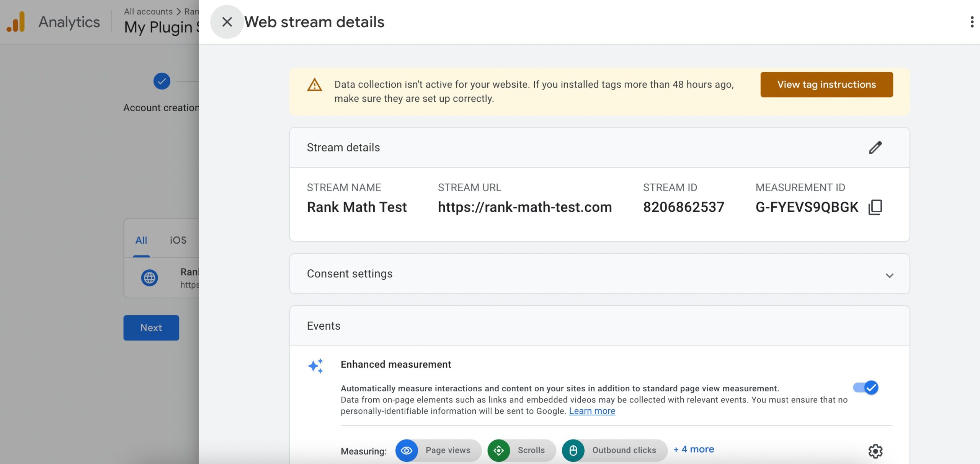Open the Learn more link

tap(592, 411)
